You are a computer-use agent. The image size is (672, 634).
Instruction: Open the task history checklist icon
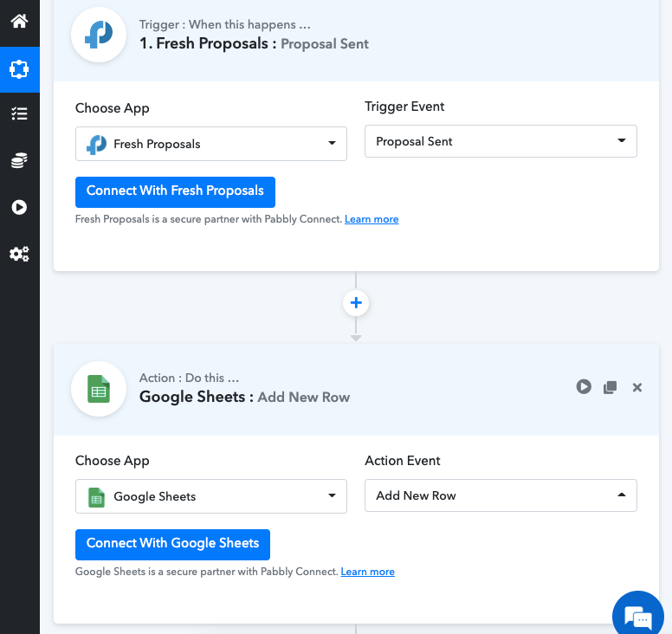[19, 113]
